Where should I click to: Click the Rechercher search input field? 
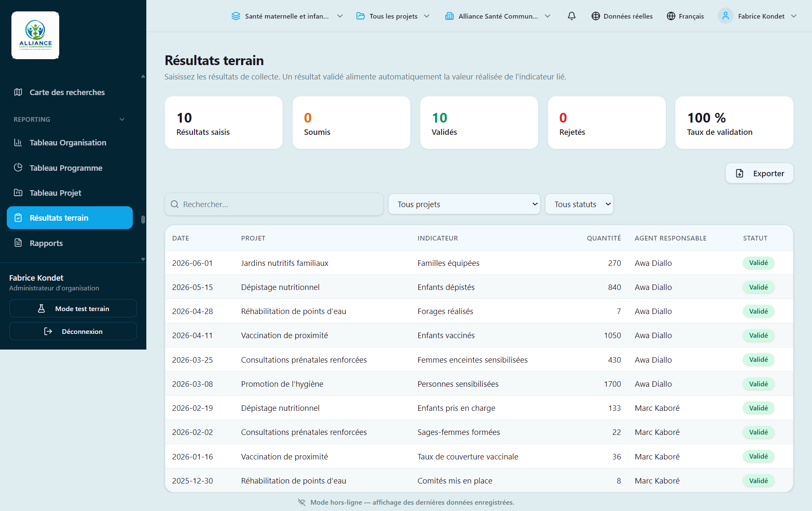coord(274,204)
